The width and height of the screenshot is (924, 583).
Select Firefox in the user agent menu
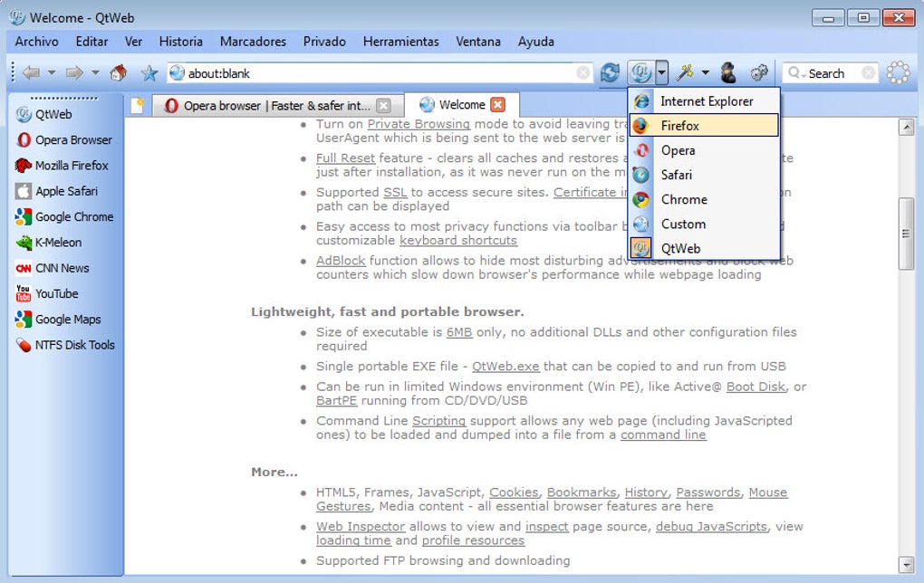[x=704, y=126]
